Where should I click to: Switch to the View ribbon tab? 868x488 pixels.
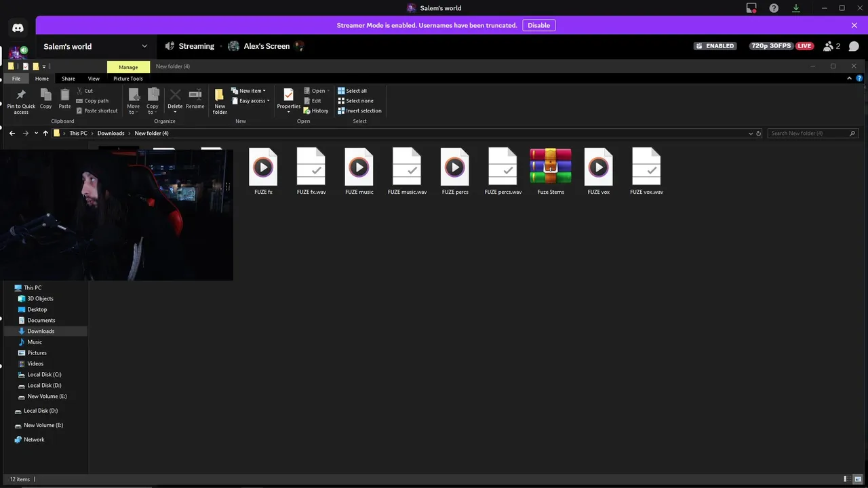point(94,79)
